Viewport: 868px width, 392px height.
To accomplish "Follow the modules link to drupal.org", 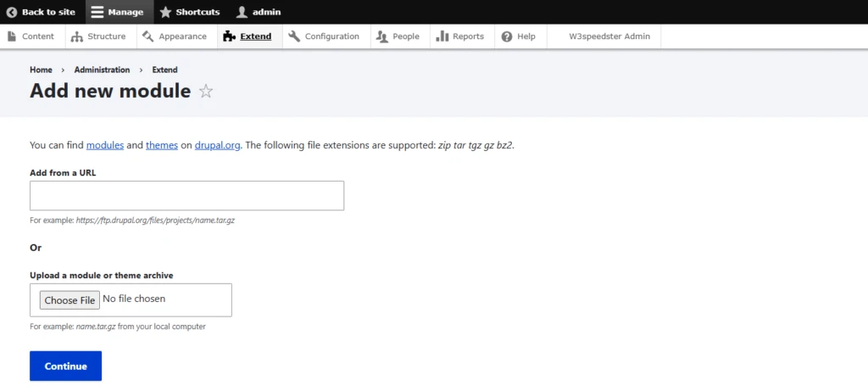I will pyautogui.click(x=105, y=145).
